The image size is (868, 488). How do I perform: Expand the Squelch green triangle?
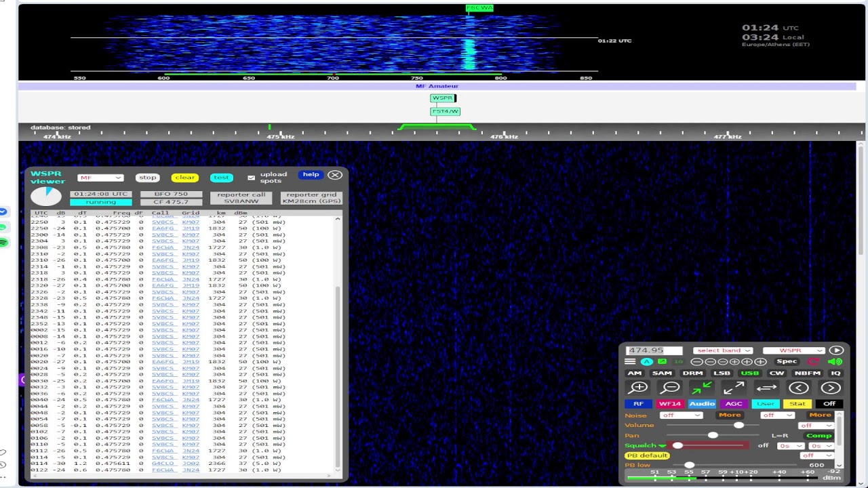[663, 446]
